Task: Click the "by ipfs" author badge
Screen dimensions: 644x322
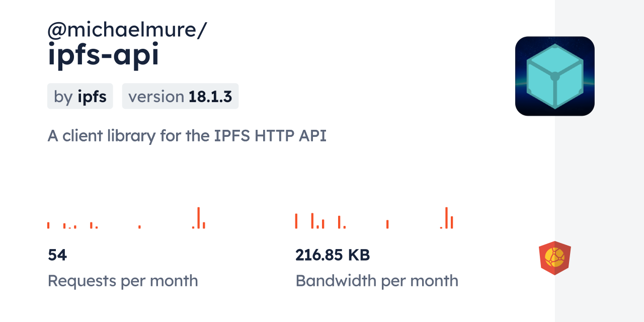Action: (80, 96)
